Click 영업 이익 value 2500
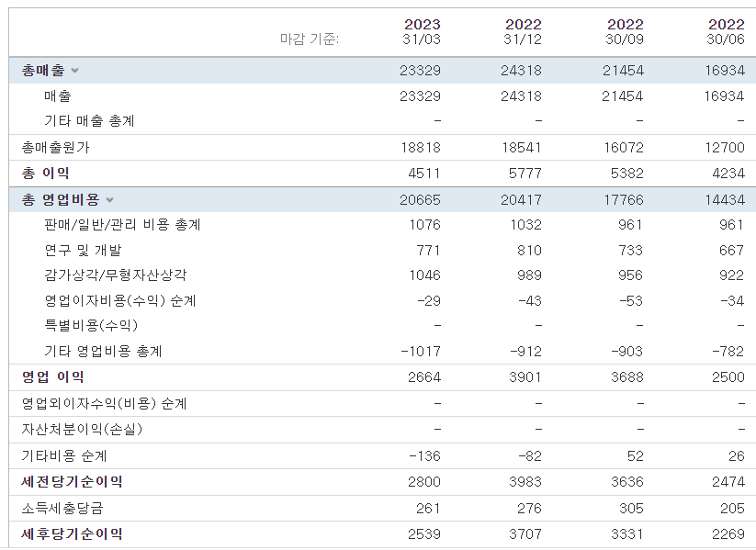The image size is (756, 550). coord(728,377)
